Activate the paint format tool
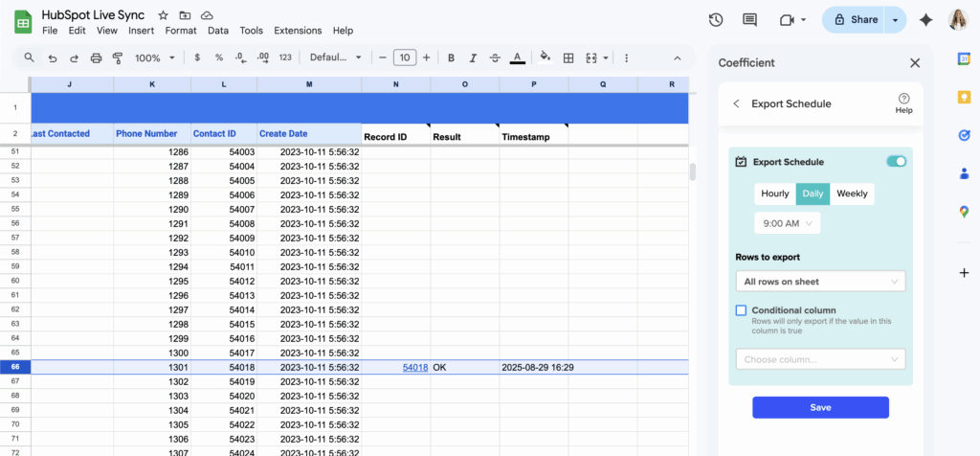 click(x=118, y=58)
